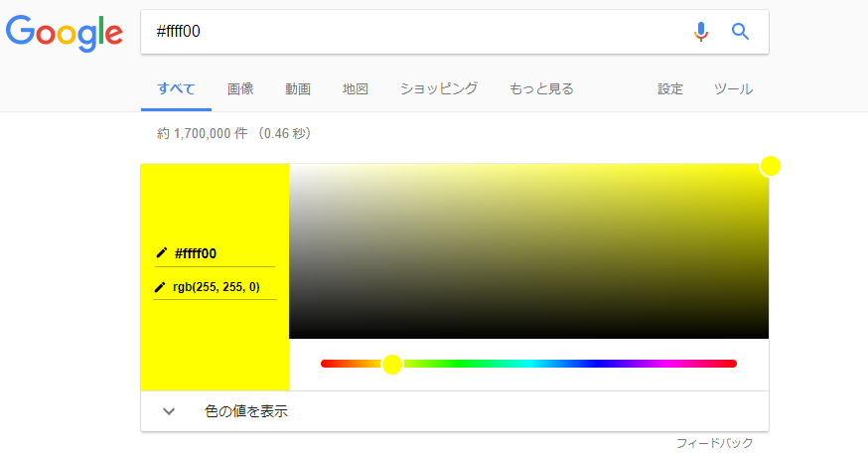The width and height of the screenshot is (868, 459).
Task: Click inside the saturation gradient area
Action: 528,250
